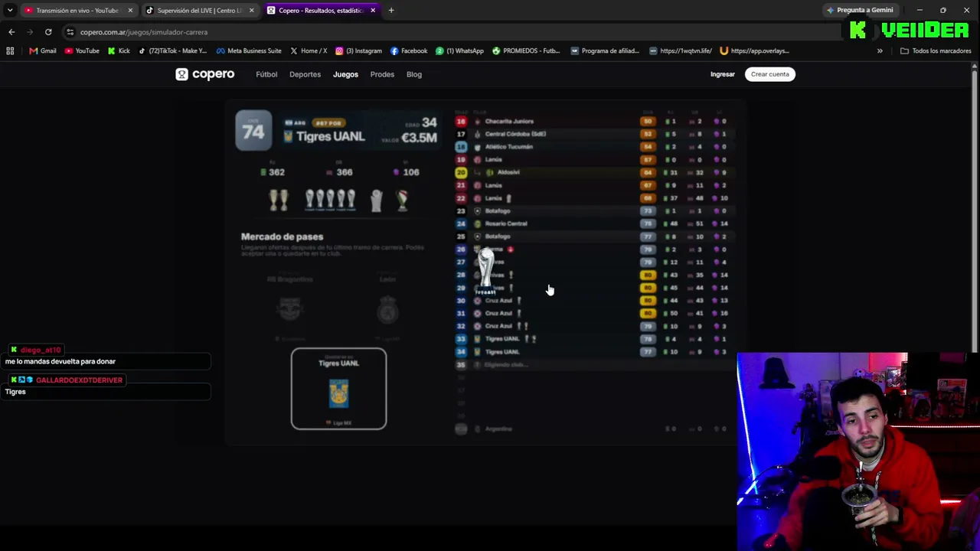Open the https://1wqtvn.life/ bookmark

[x=681, y=51]
